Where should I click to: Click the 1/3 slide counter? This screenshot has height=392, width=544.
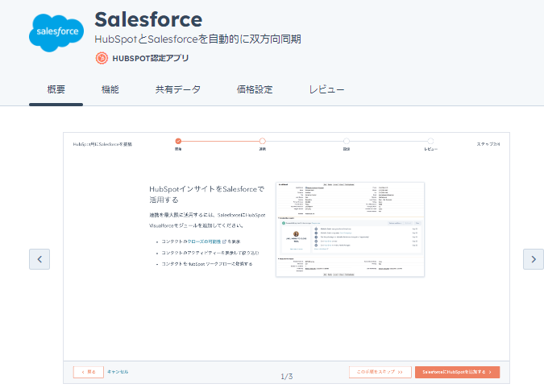[287, 377]
